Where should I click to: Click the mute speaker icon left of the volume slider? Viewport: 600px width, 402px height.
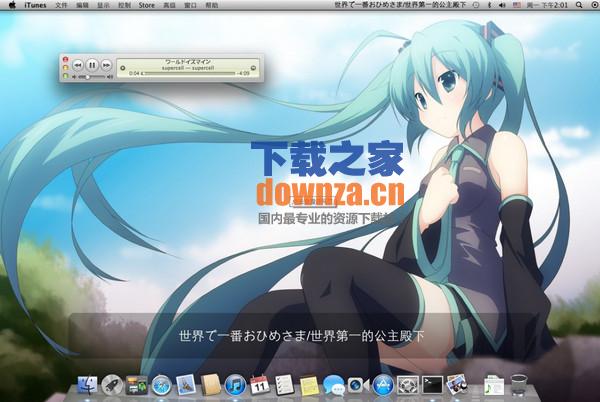point(74,77)
